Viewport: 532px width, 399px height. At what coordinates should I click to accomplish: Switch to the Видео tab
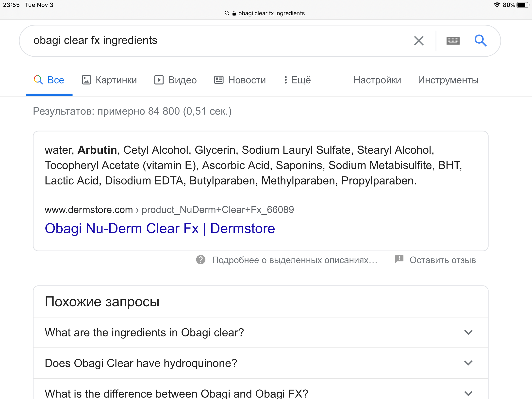coord(176,80)
